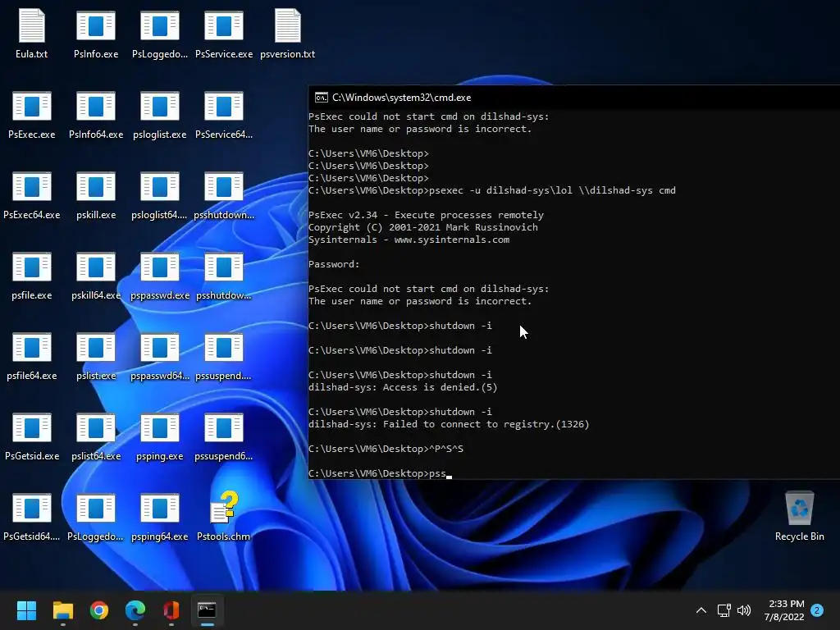Image resolution: width=840 pixels, height=630 pixels.
Task: Click the 'www.sysinternals.com' text in cmd
Action: (452, 240)
